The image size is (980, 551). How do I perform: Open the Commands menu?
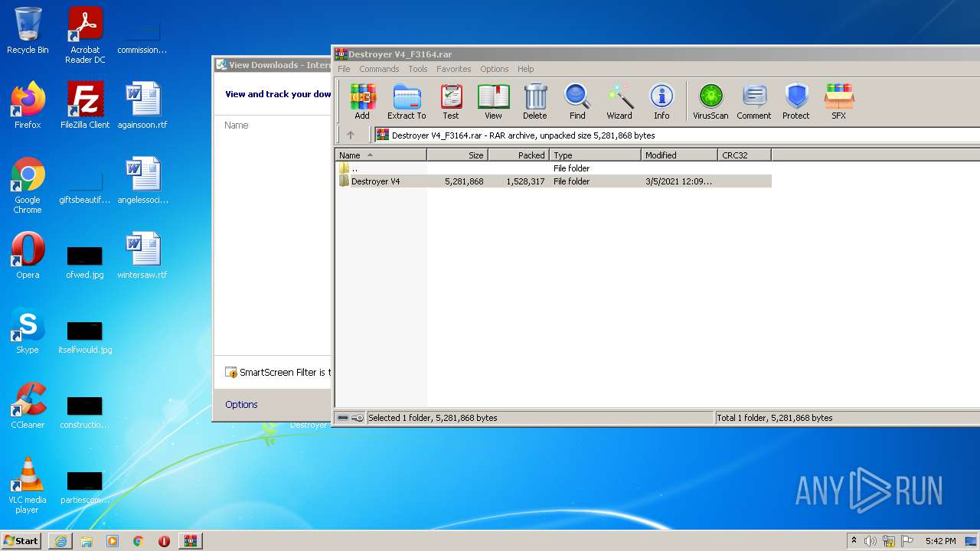[379, 69]
